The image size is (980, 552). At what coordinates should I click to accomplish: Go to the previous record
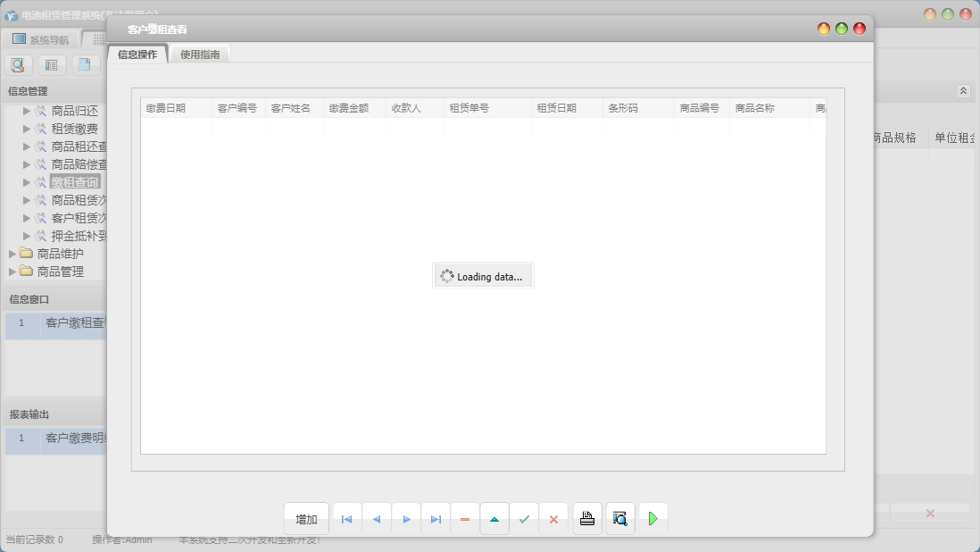pyautogui.click(x=376, y=519)
